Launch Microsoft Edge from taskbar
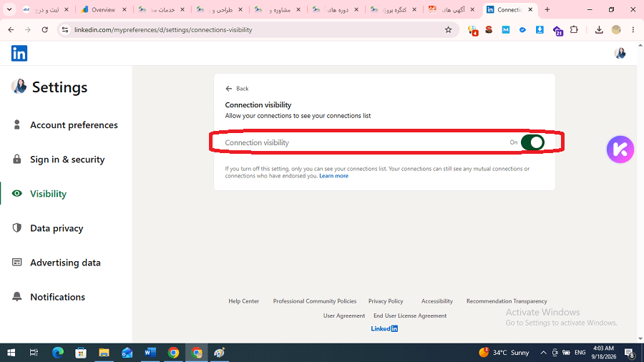644x362 pixels. coord(58,353)
